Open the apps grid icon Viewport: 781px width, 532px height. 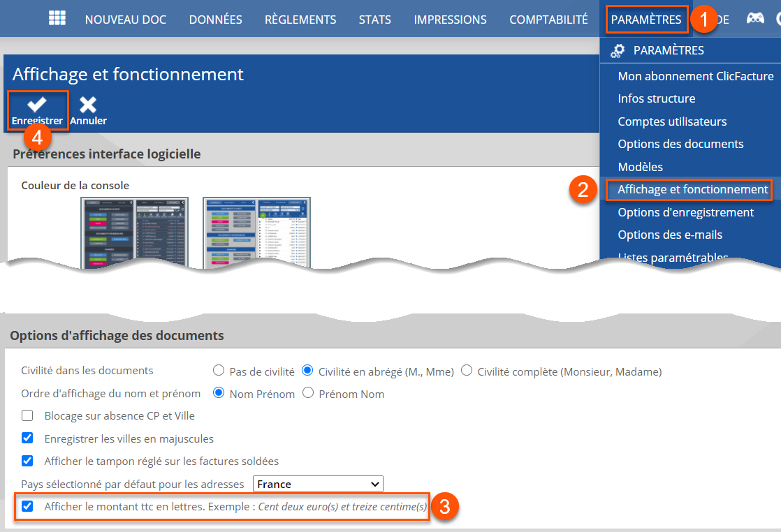[x=57, y=18]
